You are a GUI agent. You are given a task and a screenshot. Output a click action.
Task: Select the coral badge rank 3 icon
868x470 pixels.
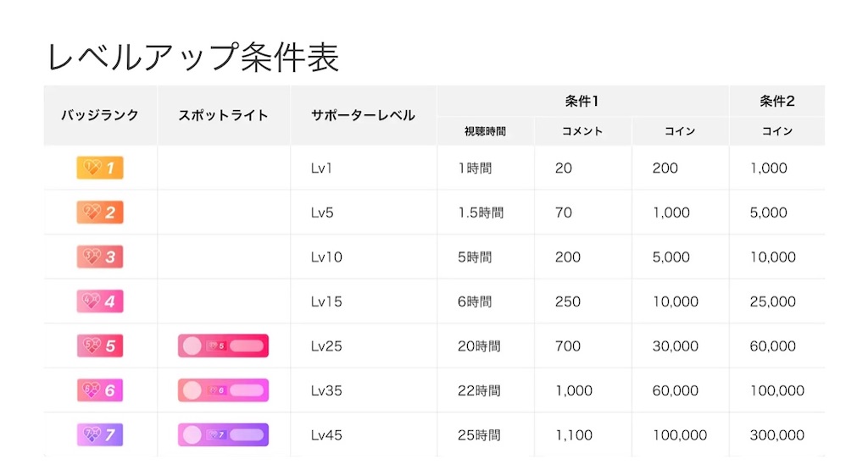(x=100, y=257)
